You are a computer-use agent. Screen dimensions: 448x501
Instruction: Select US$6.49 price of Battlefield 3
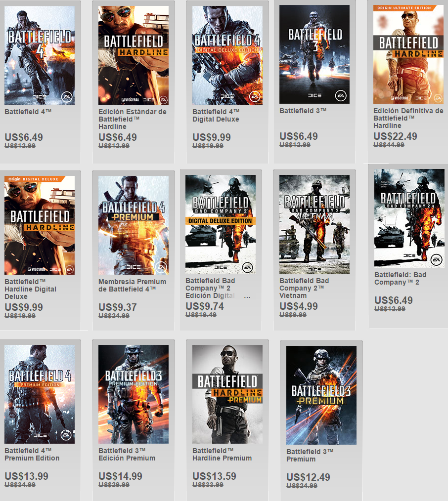(299, 136)
